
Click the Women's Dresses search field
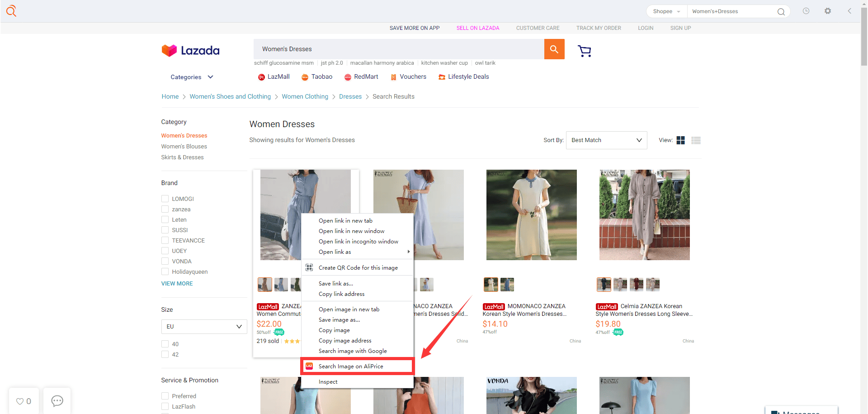coord(399,49)
